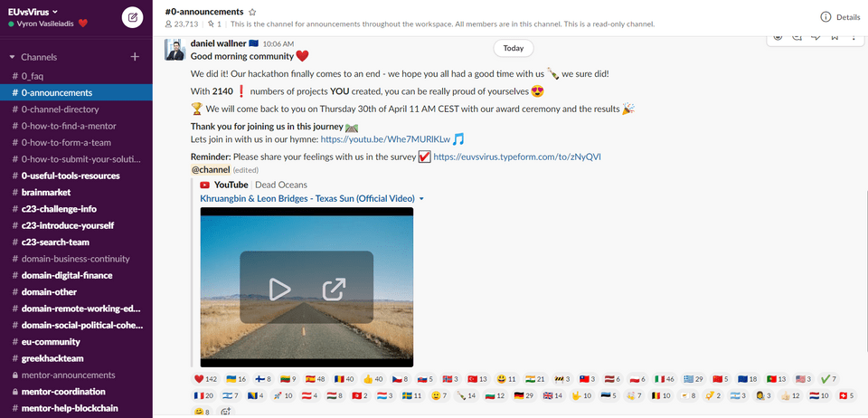This screenshot has width=868, height=418.
Task: Toggle the rocket reaction with 10
Action: tap(283, 396)
